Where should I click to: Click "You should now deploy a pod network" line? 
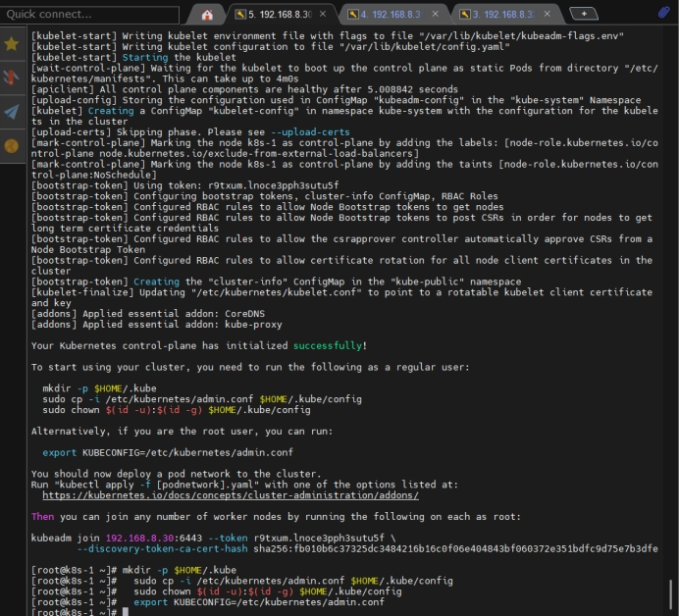[177, 474]
